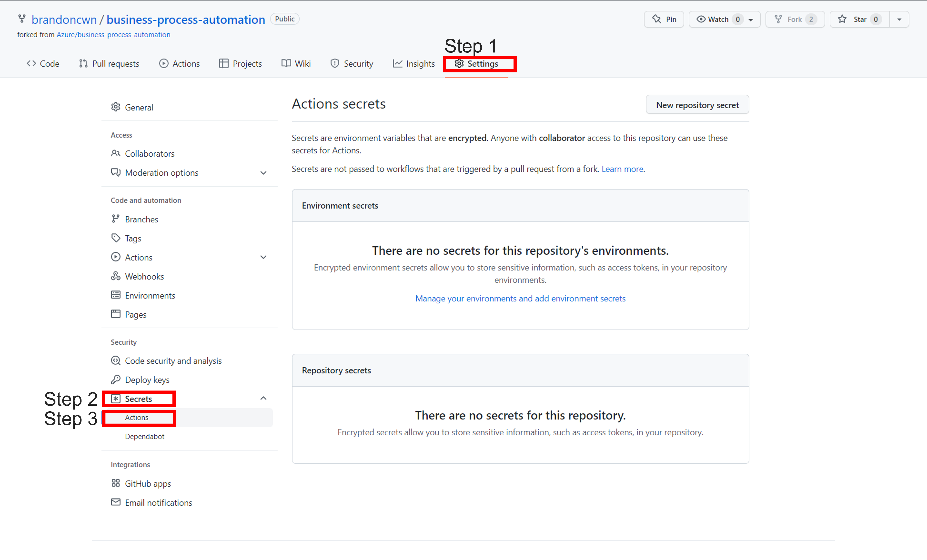The height and width of the screenshot is (560, 927).
Task: Click the Webhooks icon in sidebar
Action: click(x=115, y=276)
